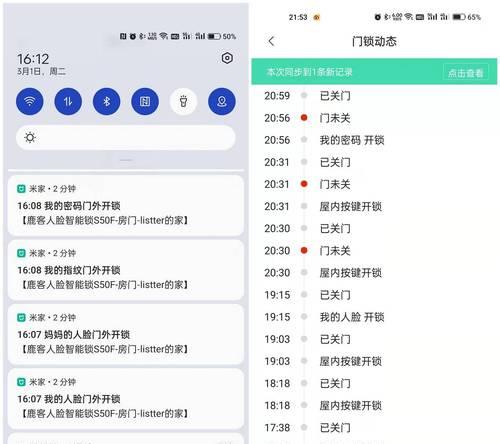The width and height of the screenshot is (500, 444).
Task: Tap red alert dot at 20:56 门未关
Action: [x=304, y=117]
